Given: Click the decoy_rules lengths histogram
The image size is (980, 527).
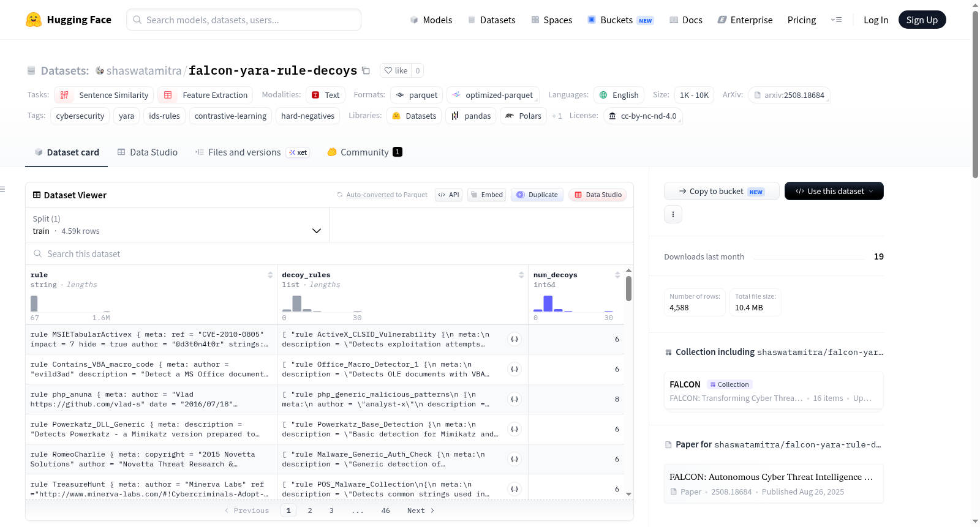Looking at the screenshot, I should (322, 304).
